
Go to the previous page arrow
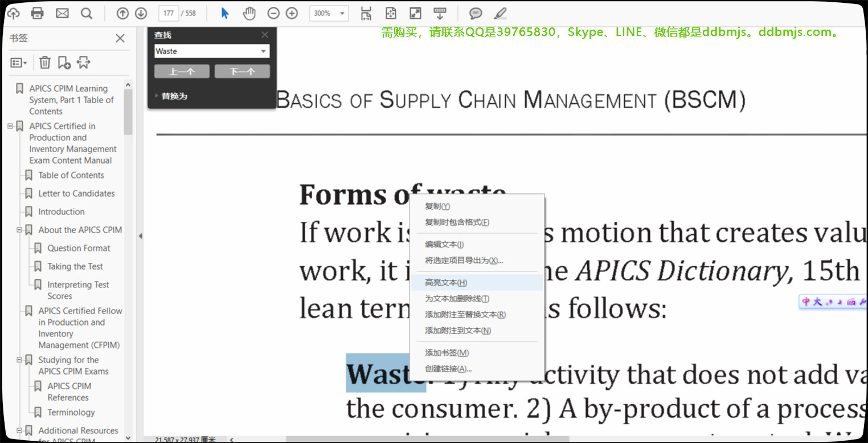point(122,13)
